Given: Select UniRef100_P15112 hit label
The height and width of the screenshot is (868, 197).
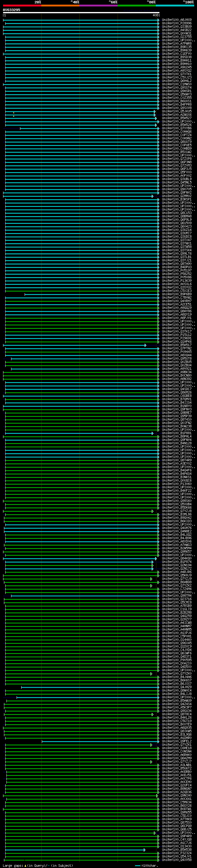Looking at the screenshot, I should click(x=177, y=335).
